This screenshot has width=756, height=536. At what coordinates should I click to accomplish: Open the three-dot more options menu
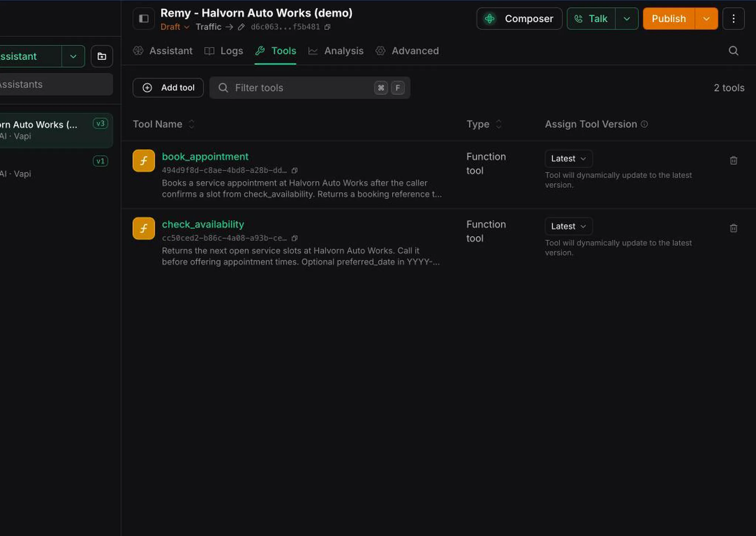(x=733, y=18)
